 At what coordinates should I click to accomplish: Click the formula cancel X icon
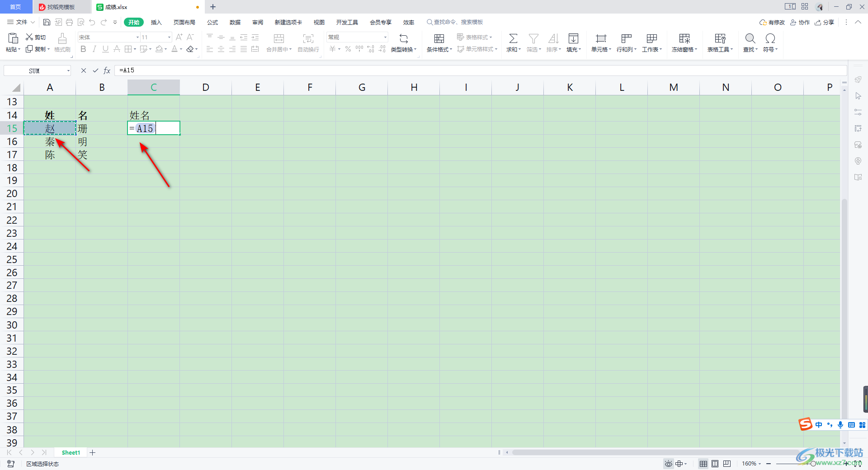(84, 70)
